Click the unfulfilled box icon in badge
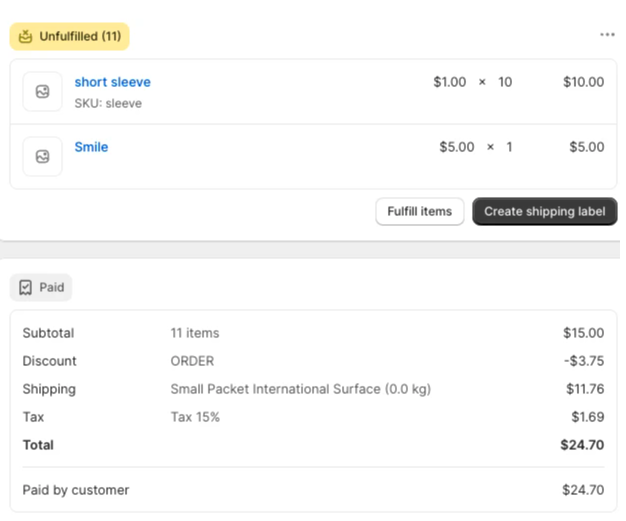 (26, 36)
